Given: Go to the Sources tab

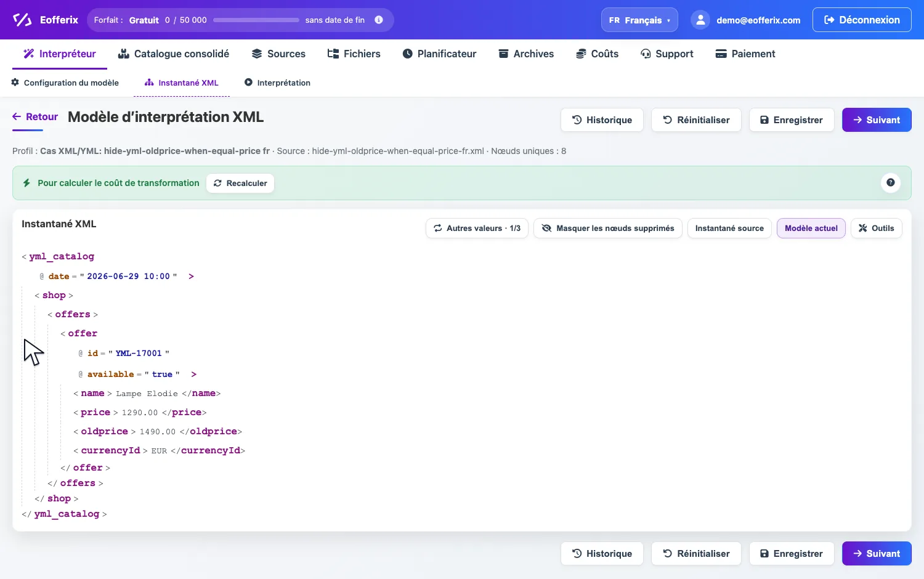Looking at the screenshot, I should click(278, 54).
